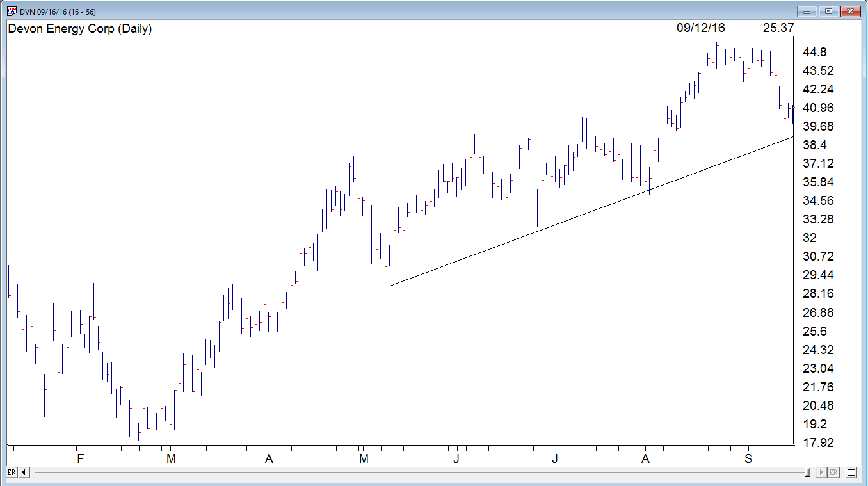Click the date scroll slider thumb
The height and width of the screenshot is (486, 868).
click(x=808, y=473)
